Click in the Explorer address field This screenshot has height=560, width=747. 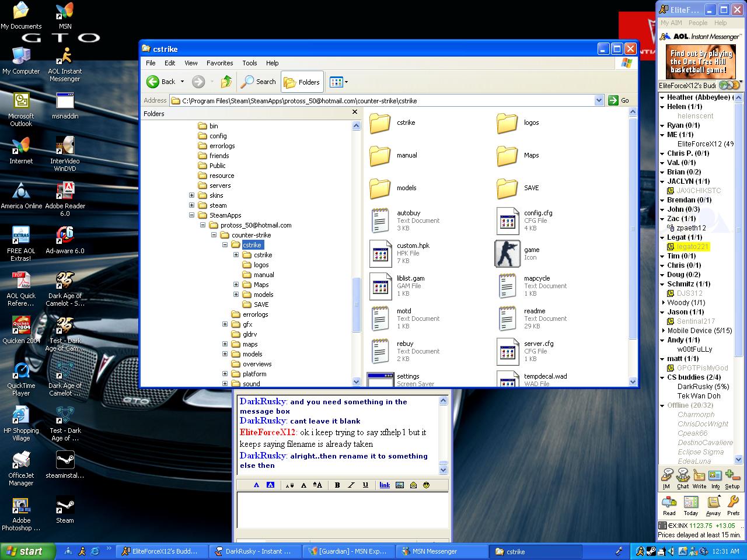click(x=382, y=100)
